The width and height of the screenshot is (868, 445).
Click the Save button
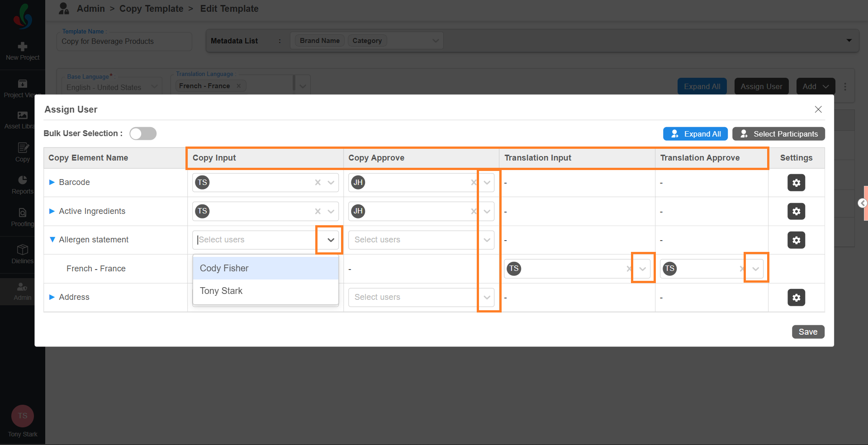click(x=808, y=332)
